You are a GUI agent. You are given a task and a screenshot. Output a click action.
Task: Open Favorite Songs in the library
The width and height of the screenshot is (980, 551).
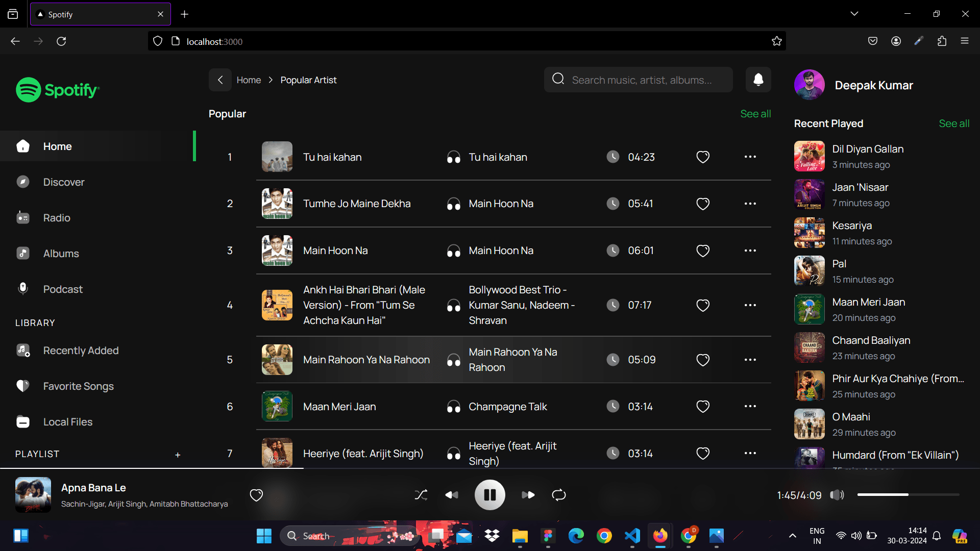click(78, 386)
